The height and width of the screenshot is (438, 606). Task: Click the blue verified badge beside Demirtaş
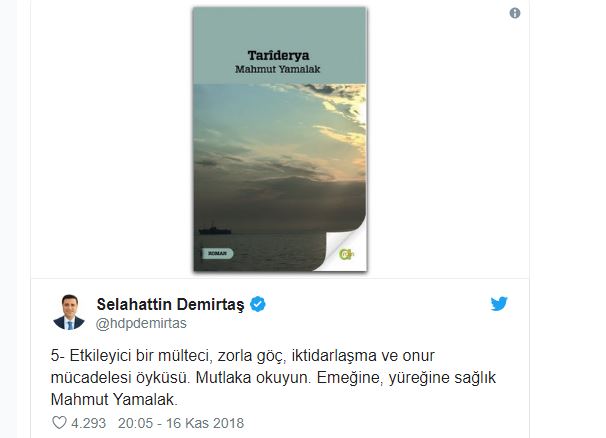(x=258, y=304)
